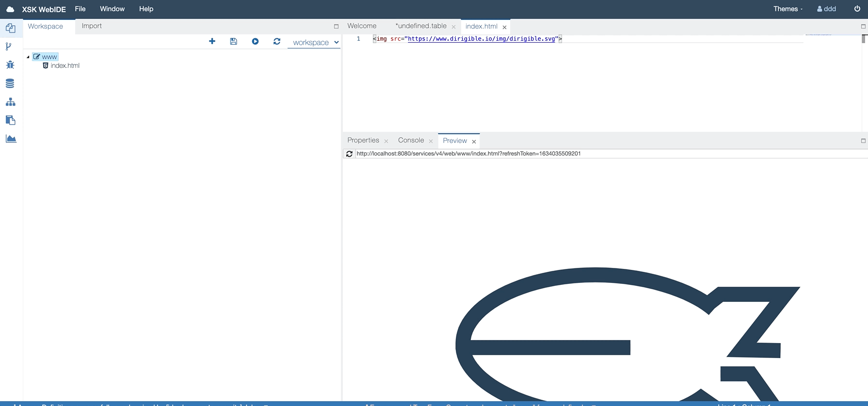Switch to the Console tab
This screenshot has height=406, width=868.
tap(411, 141)
